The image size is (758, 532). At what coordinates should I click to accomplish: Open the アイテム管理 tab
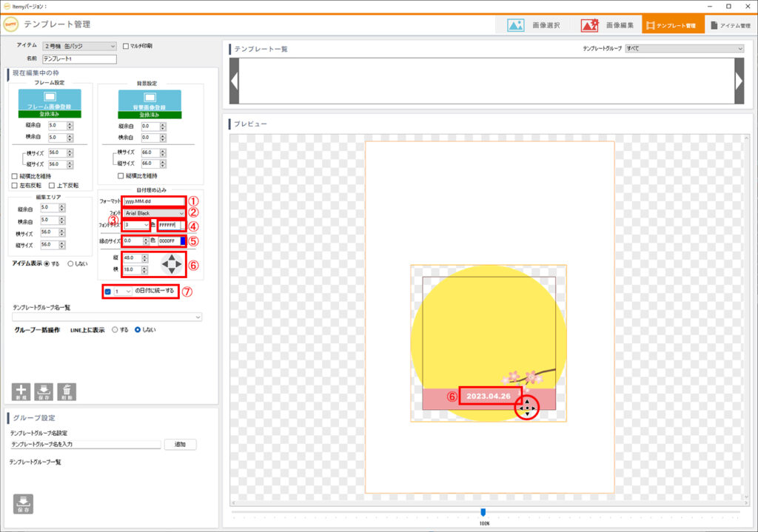tap(730, 24)
